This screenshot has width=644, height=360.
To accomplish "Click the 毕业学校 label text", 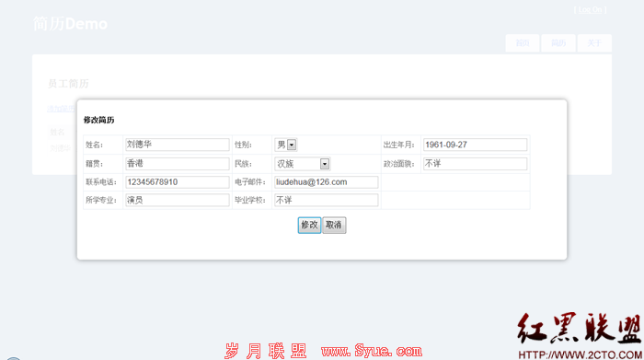I will click(x=249, y=200).
